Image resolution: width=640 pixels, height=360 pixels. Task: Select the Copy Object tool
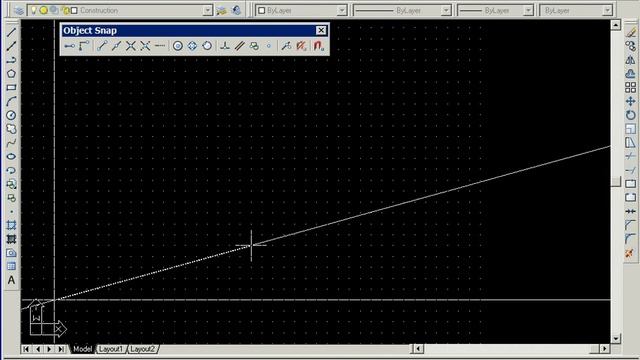630,46
